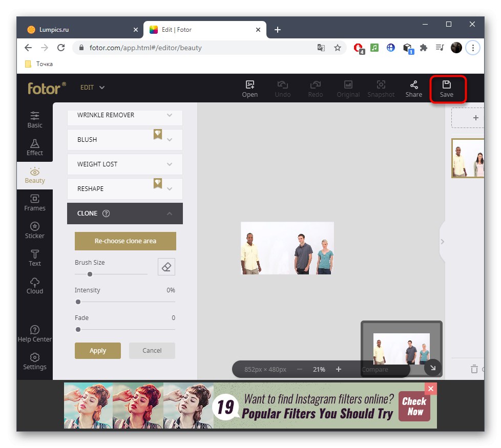Show the Original image view
501x448 pixels.
pyautogui.click(x=348, y=89)
